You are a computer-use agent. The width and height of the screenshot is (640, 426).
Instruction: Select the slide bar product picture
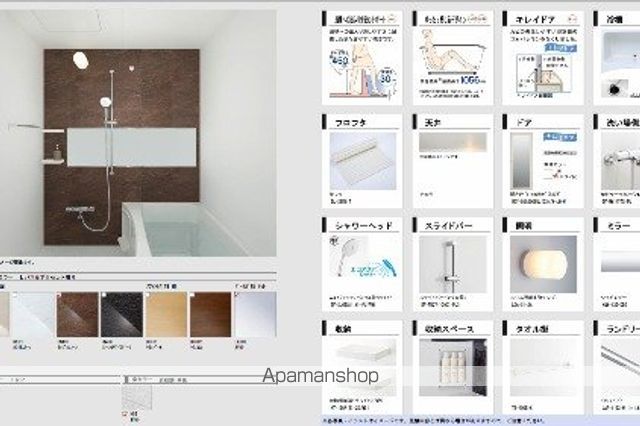tap(453, 264)
